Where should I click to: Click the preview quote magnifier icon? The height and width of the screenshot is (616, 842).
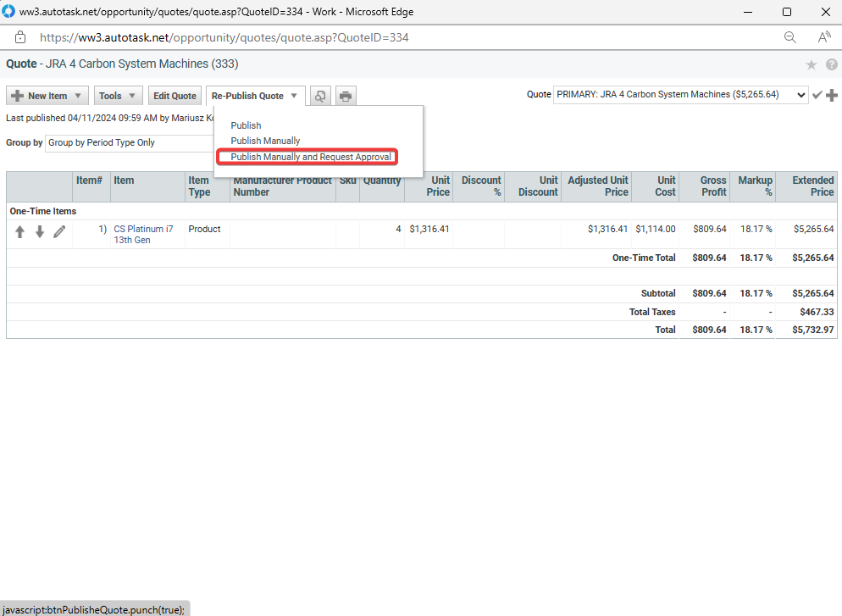click(x=320, y=96)
